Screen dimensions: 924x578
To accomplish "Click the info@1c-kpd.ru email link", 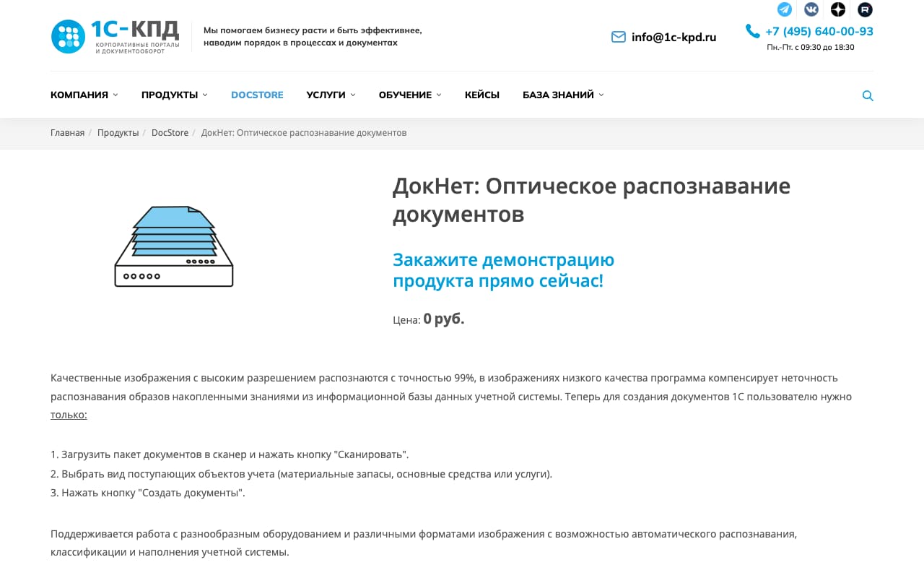I will 674,38.
